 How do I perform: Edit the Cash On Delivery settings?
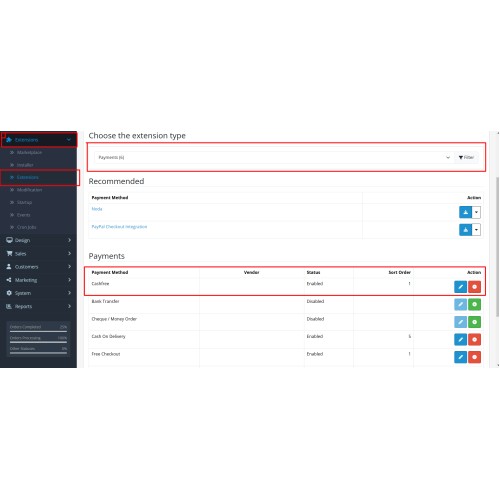coord(460,340)
